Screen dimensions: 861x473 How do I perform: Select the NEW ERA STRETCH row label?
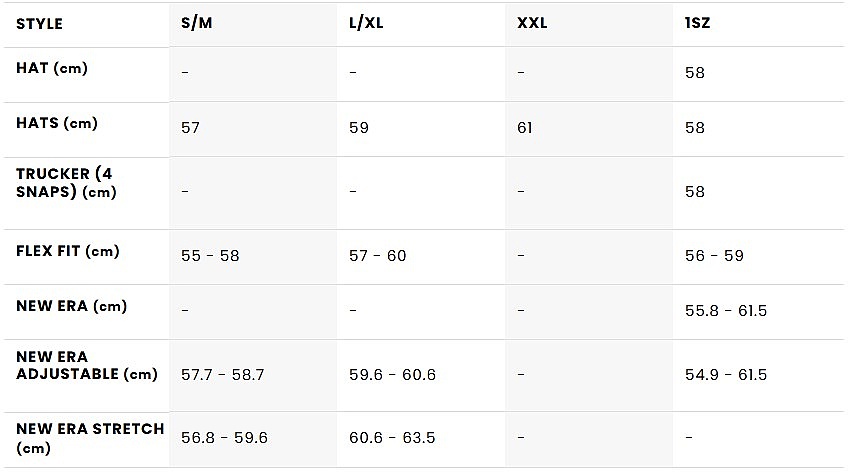click(x=90, y=438)
